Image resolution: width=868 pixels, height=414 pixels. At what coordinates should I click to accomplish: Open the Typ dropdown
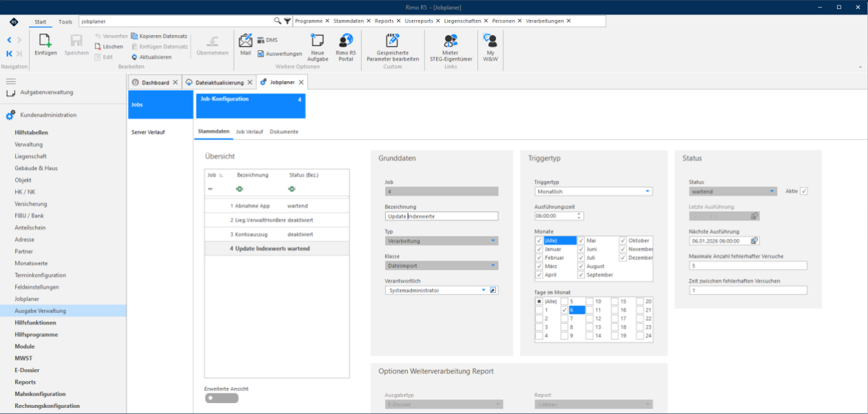tap(493, 241)
